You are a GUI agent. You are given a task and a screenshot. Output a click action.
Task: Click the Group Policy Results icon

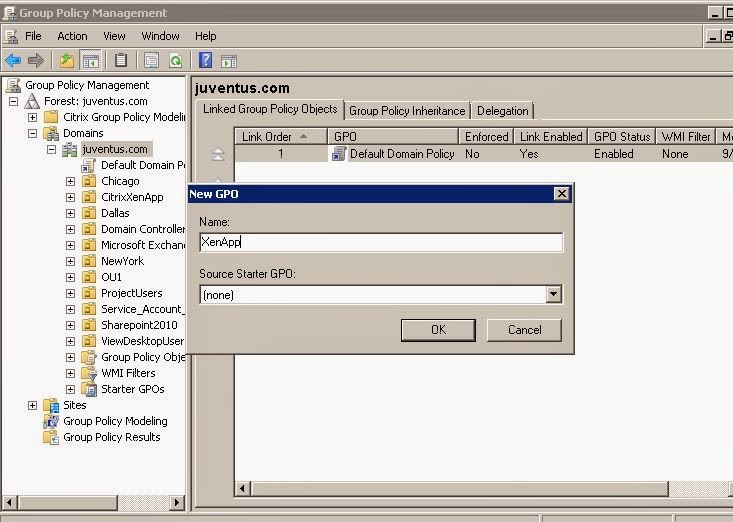[50, 437]
